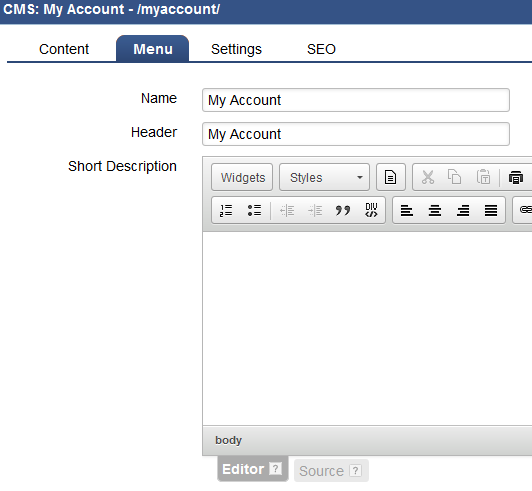The image size is (532, 491).
Task: Click the Cut scissors icon
Action: (428, 177)
